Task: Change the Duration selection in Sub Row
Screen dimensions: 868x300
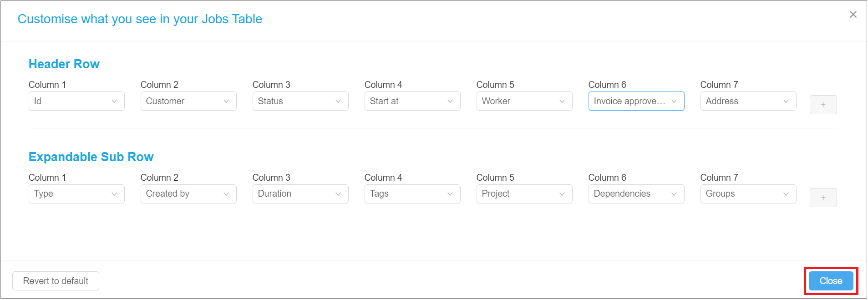Action: coord(300,193)
